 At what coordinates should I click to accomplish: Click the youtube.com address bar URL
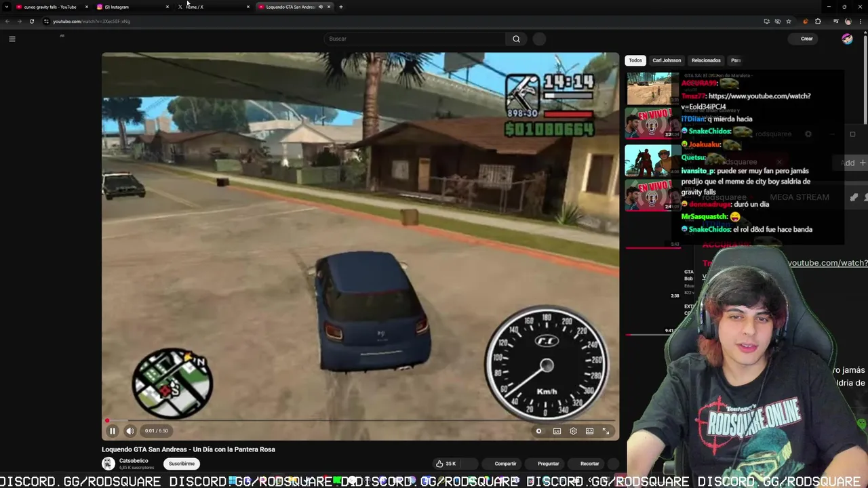(x=92, y=21)
